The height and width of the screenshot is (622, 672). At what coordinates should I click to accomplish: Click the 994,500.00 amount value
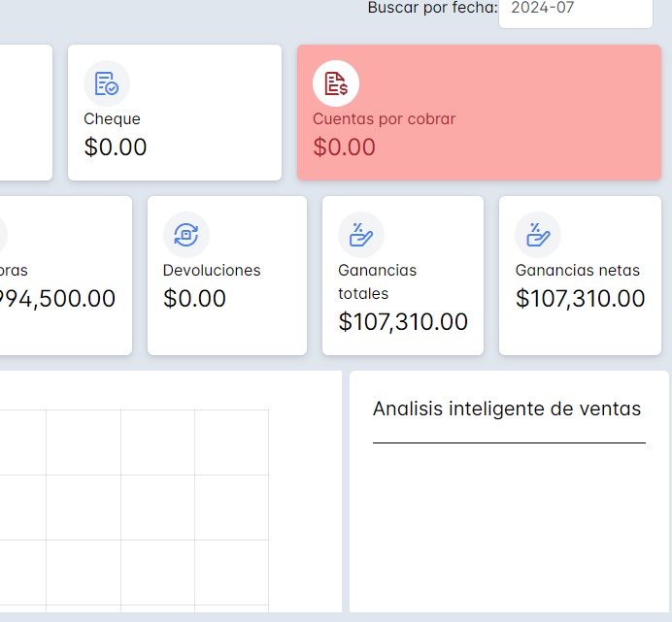(57, 298)
